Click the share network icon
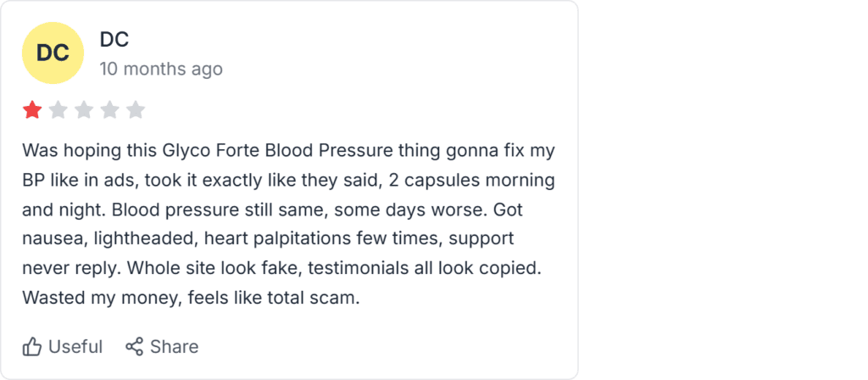Screen dimensions: 868x380 point(134,347)
